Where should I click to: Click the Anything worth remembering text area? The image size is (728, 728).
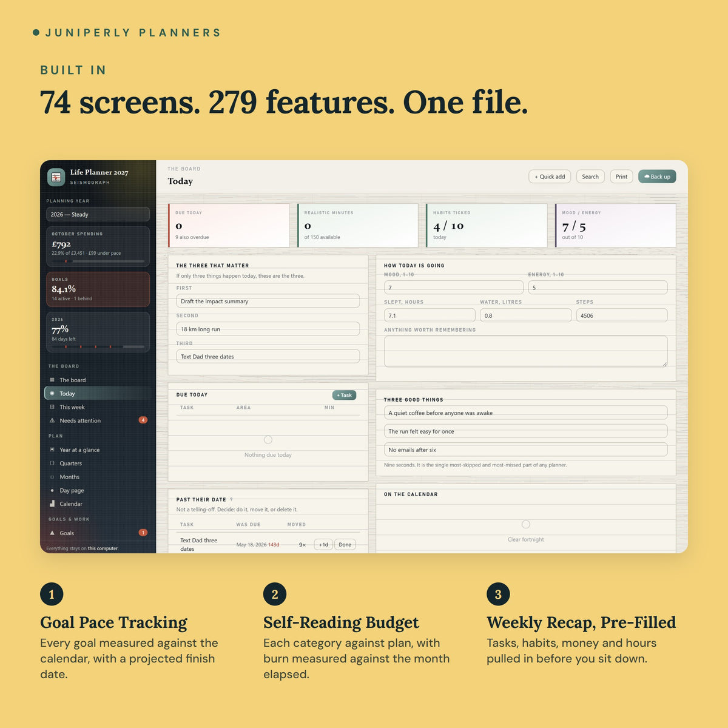(526, 351)
